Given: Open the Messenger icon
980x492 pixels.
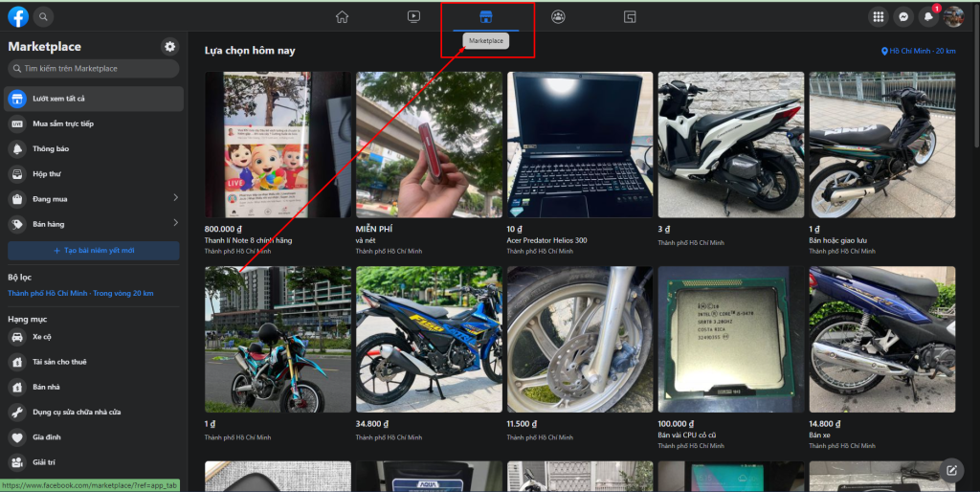Looking at the screenshot, I should [x=902, y=16].
